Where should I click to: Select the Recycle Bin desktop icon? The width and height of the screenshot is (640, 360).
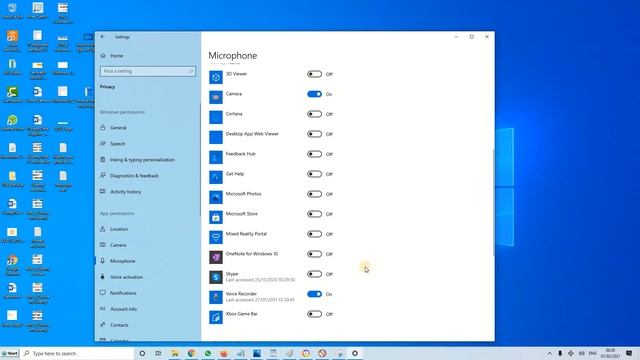tap(12, 11)
